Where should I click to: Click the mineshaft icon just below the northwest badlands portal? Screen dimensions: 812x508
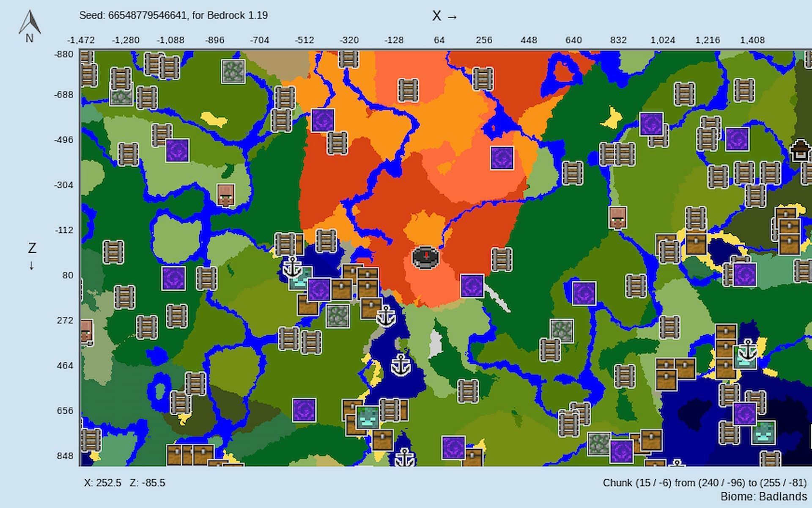[x=337, y=143]
